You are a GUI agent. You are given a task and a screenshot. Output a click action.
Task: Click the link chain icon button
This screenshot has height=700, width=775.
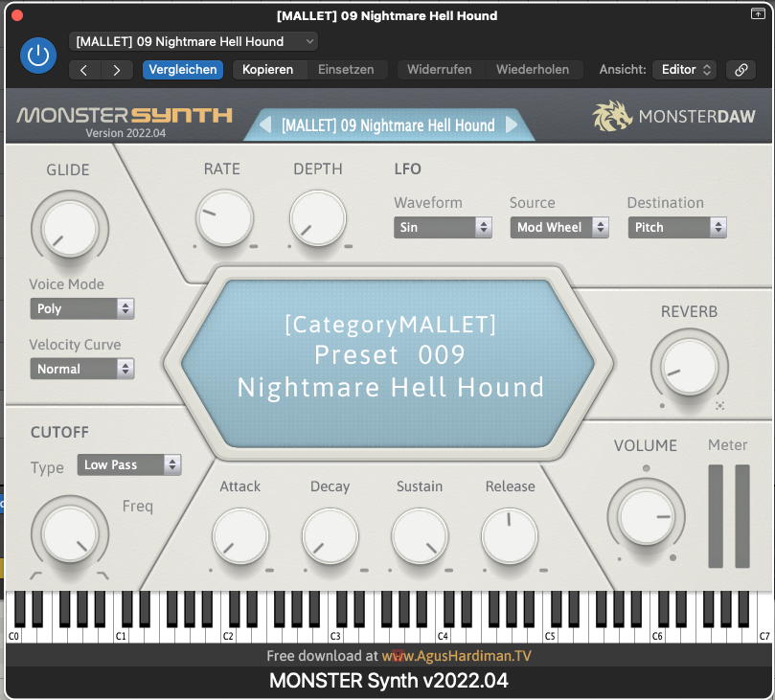[x=741, y=70]
